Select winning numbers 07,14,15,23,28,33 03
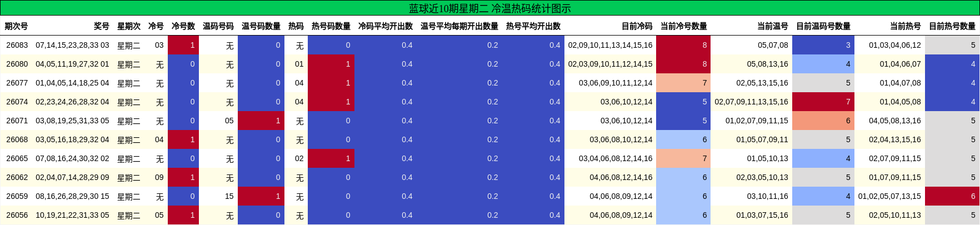 pos(72,45)
